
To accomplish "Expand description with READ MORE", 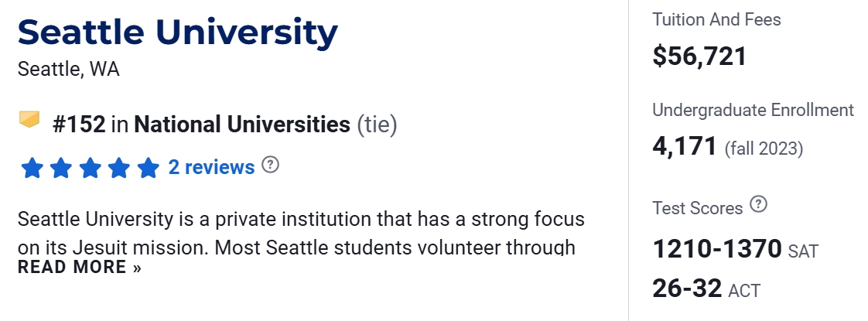I will pyautogui.click(x=80, y=268).
